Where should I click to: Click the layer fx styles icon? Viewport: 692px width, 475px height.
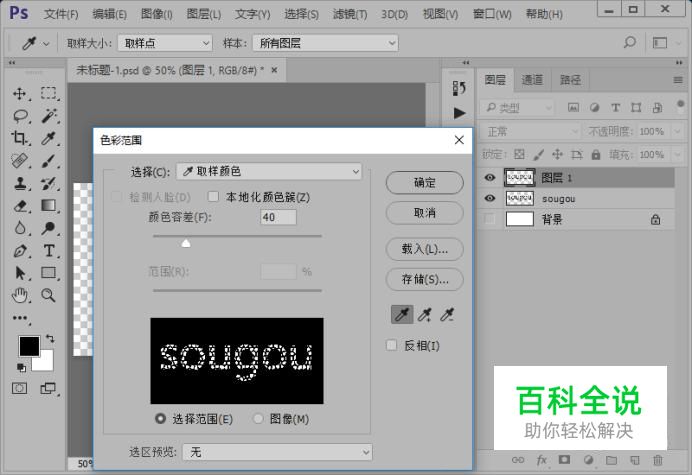542,460
